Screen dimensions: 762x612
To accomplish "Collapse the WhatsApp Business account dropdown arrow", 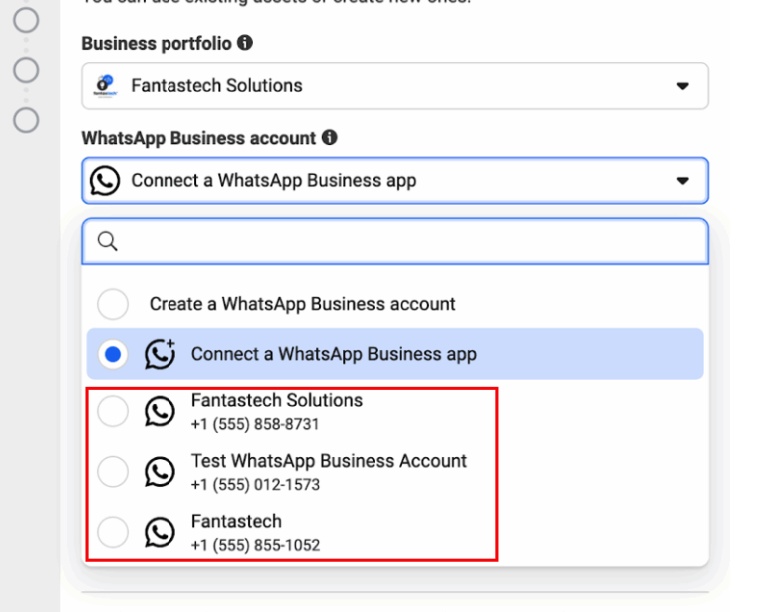I will pyautogui.click(x=683, y=181).
